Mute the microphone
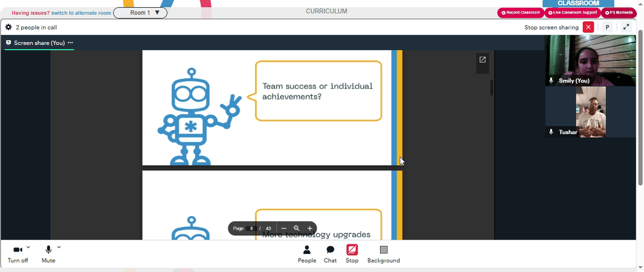644x272 pixels. coord(48,255)
